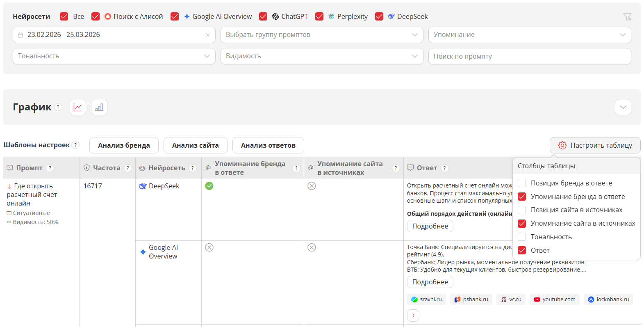Click help icon in Частота column header

click(x=128, y=168)
